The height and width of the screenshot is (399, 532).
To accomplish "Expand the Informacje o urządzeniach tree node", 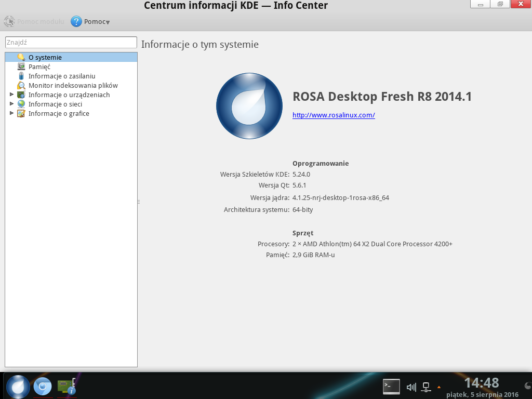I will (12, 95).
